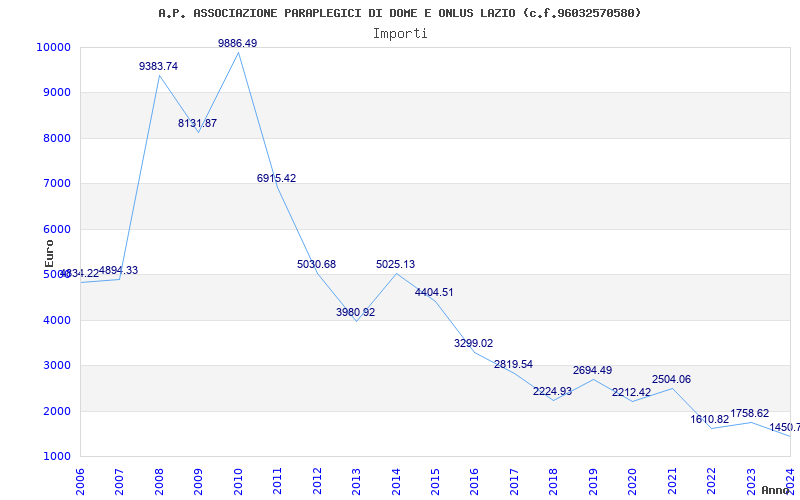
Task: Click the data label 4404.51
Action: (434, 293)
